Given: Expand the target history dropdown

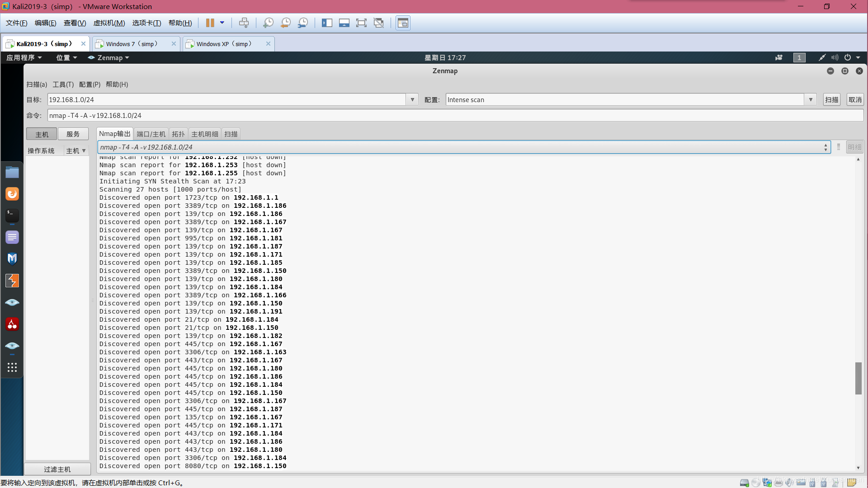Looking at the screenshot, I should tap(412, 99).
